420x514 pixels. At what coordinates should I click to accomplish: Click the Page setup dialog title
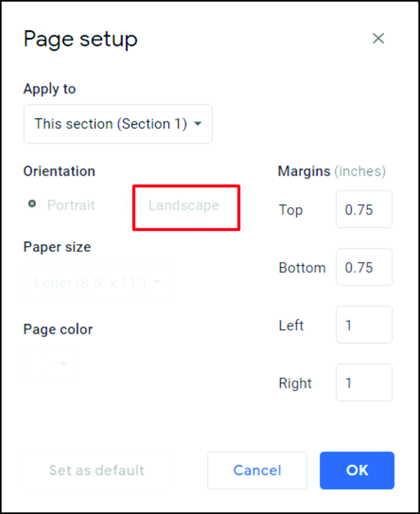[x=80, y=39]
